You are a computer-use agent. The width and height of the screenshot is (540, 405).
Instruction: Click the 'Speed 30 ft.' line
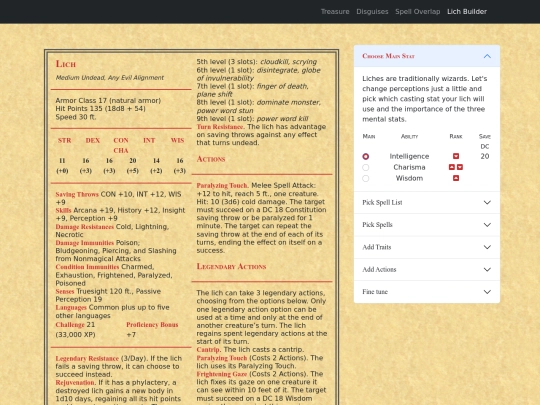coord(76,117)
